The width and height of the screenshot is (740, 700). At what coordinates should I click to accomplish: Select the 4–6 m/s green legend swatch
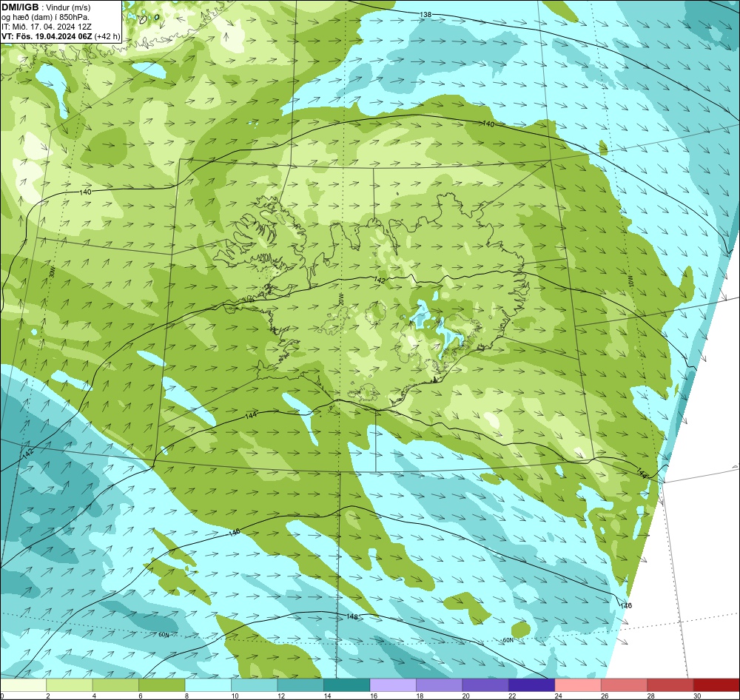coord(115,685)
